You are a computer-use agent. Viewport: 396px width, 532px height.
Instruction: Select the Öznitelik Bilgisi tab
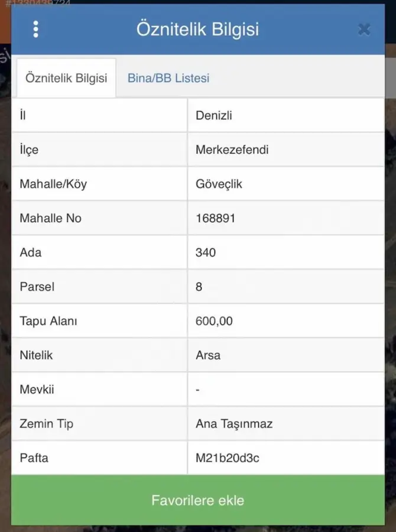[66, 78]
